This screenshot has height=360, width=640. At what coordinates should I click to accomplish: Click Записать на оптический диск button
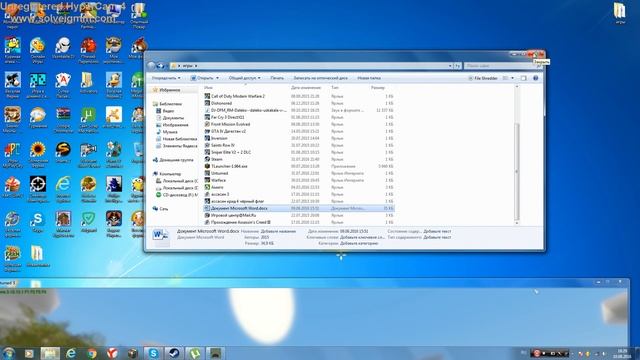click(x=320, y=78)
